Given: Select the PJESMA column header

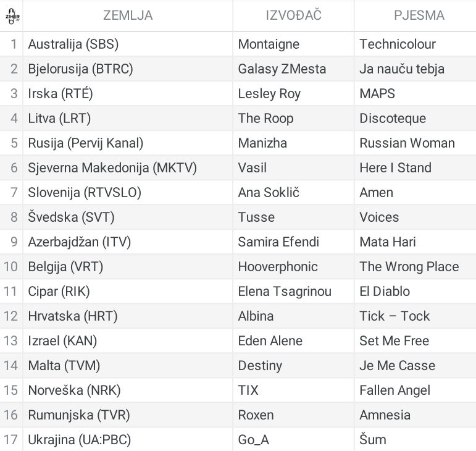Looking at the screenshot, I should (419, 15).
